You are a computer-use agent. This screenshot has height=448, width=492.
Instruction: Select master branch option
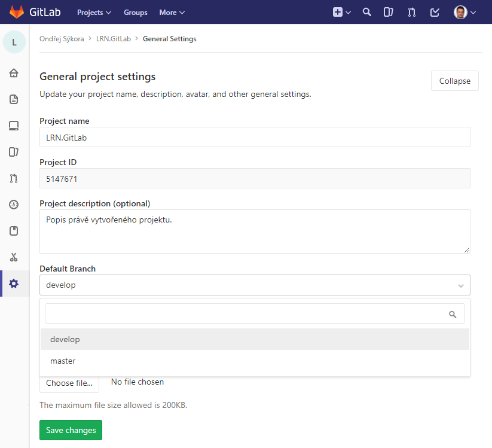pyautogui.click(x=255, y=361)
